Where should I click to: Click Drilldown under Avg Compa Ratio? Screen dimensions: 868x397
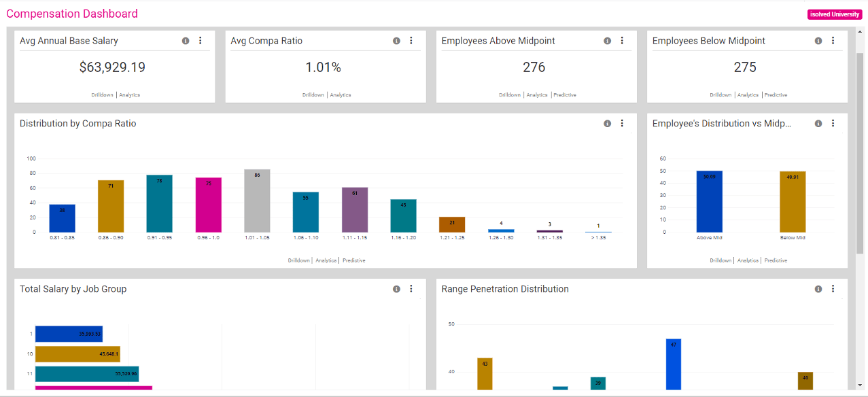(313, 95)
